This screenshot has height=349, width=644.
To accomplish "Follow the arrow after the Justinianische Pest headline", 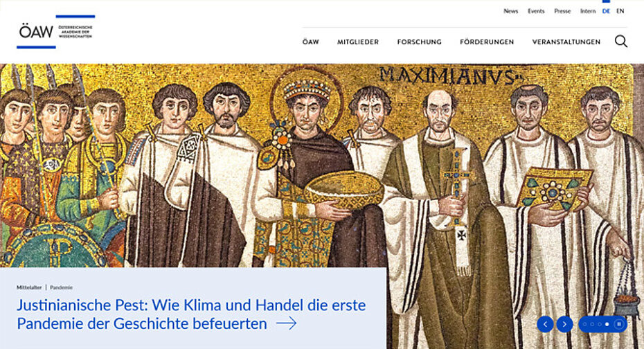I will [286, 323].
